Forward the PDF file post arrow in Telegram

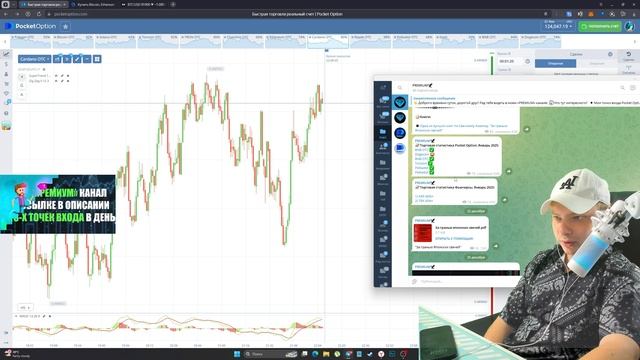click(496, 246)
